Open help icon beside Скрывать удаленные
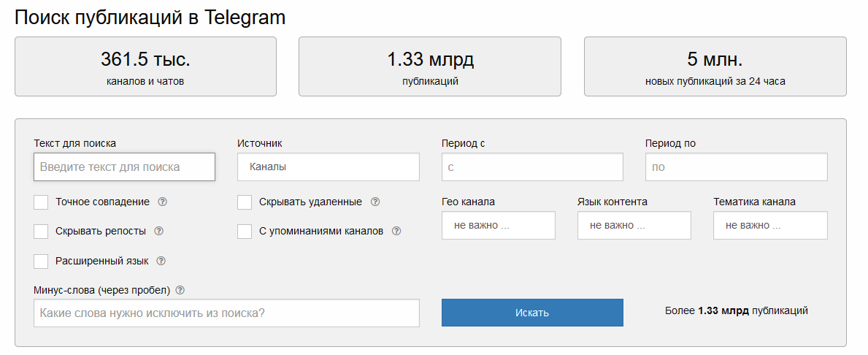 click(375, 202)
